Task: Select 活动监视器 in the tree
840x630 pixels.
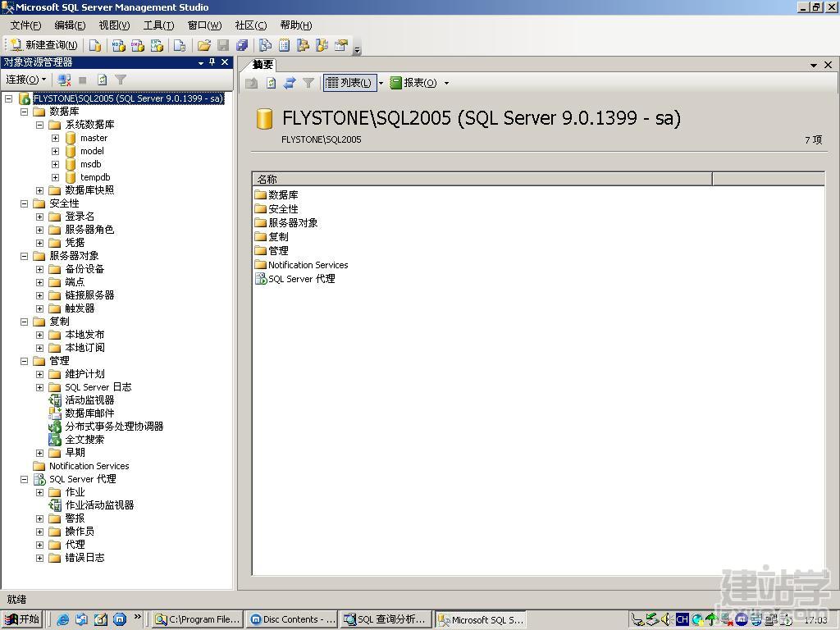Action: (x=89, y=400)
